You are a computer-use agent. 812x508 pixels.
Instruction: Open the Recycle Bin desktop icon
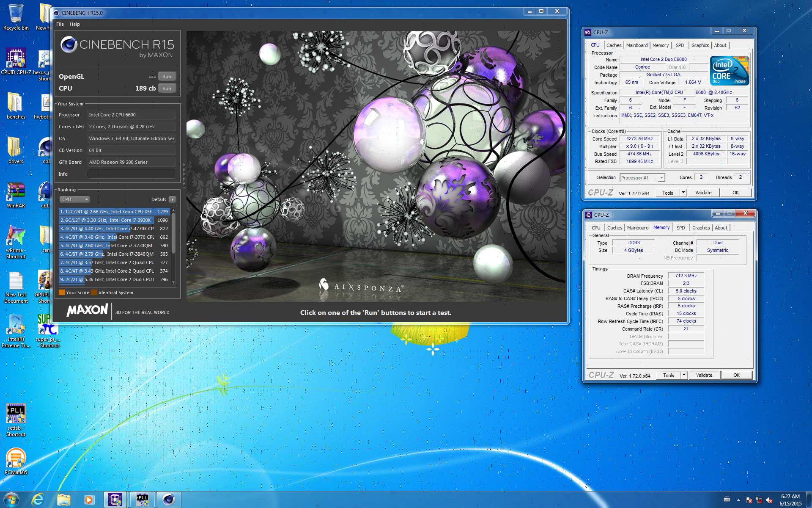(16, 17)
